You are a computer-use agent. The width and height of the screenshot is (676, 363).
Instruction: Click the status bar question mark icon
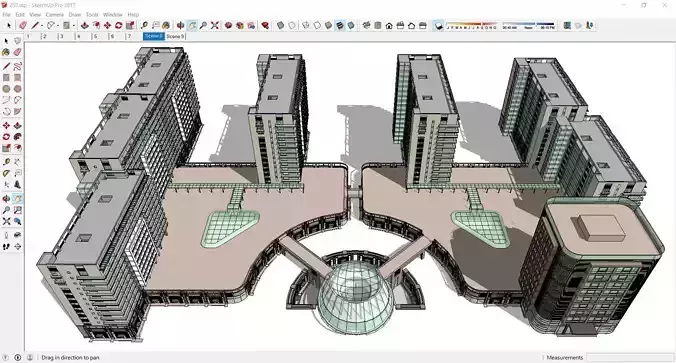click(x=6, y=357)
